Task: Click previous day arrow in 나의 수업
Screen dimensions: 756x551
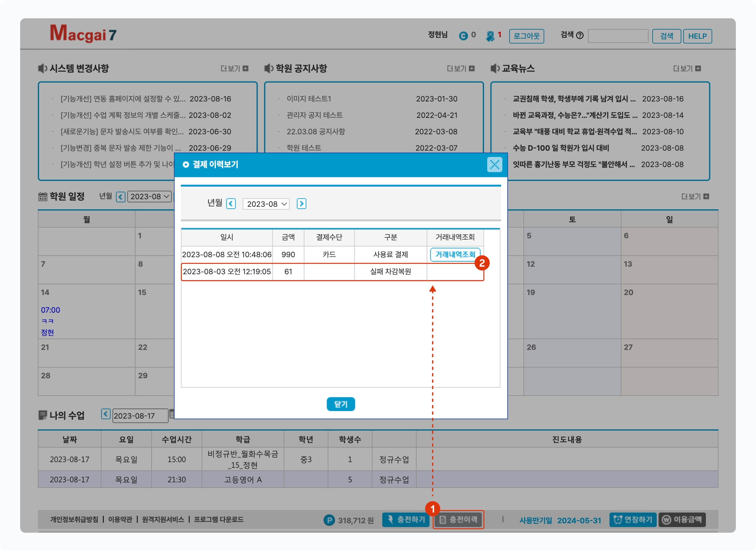Action: click(106, 414)
